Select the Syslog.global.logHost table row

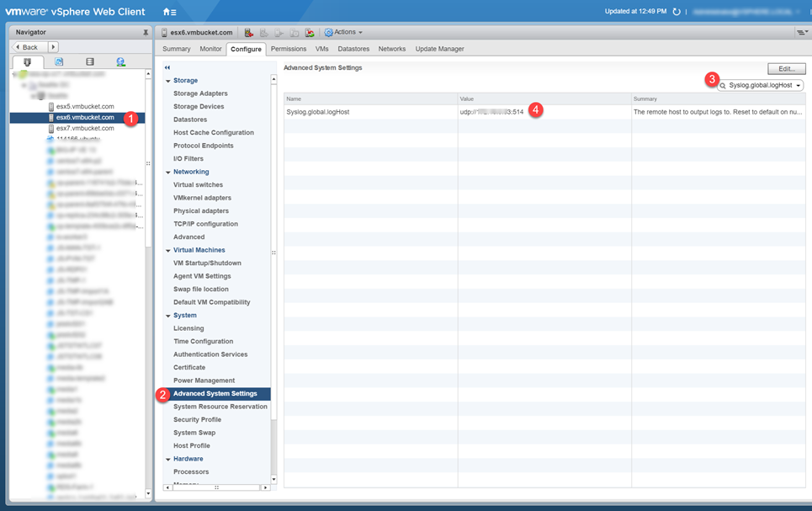click(544, 112)
